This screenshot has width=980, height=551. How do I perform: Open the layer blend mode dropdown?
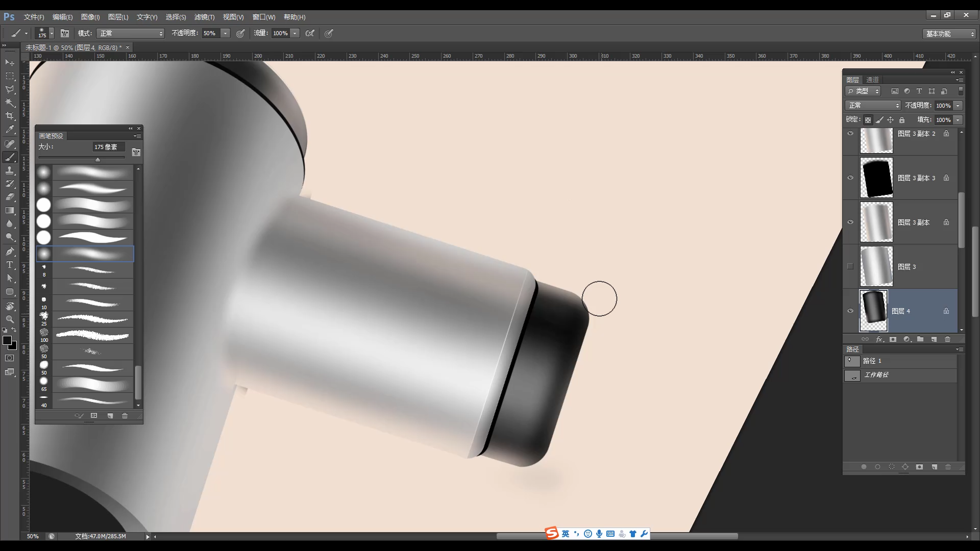click(x=873, y=105)
